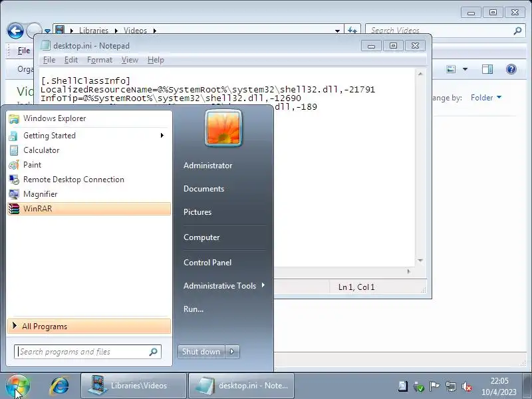Expand Administrative Tools submenu
The height and width of the screenshot is (399, 532).
pyautogui.click(x=224, y=286)
